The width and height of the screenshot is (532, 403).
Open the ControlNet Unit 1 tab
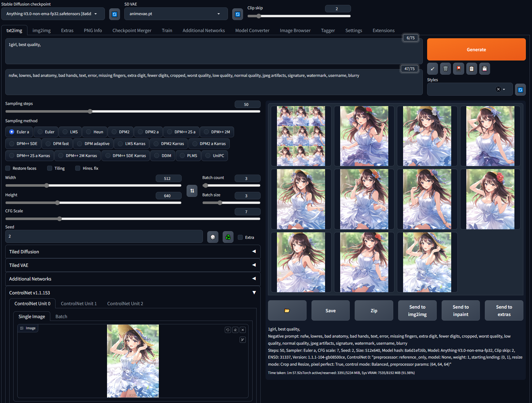[79, 303]
